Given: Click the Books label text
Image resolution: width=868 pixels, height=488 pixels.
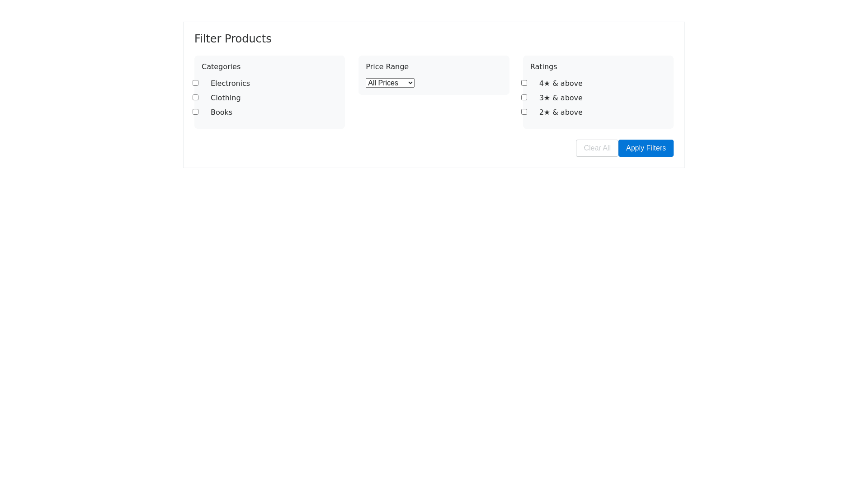Looking at the screenshot, I should 221,113.
